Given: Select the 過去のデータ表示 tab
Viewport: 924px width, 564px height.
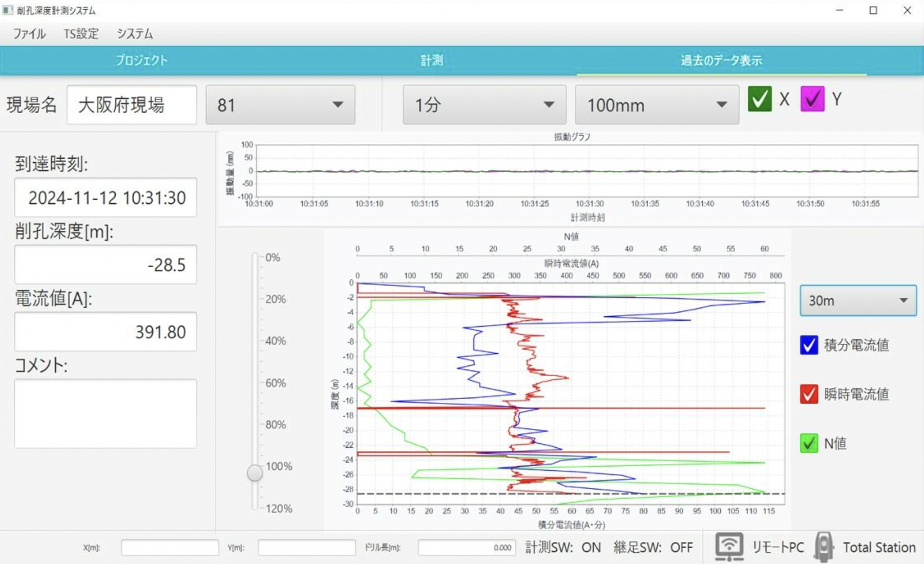Looking at the screenshot, I should pos(721,60).
